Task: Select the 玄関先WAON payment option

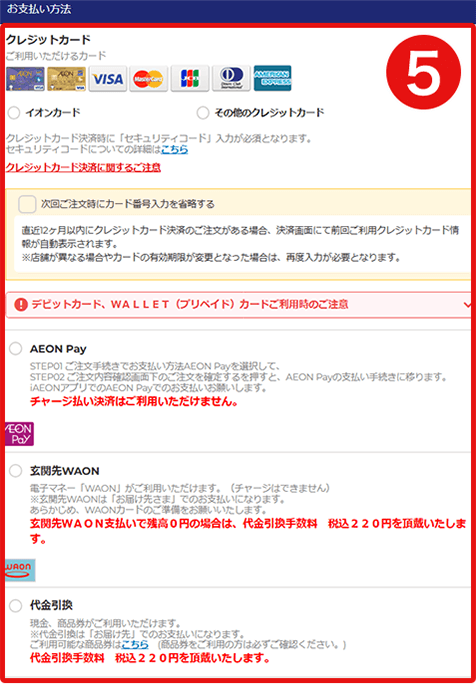Action: point(16,471)
